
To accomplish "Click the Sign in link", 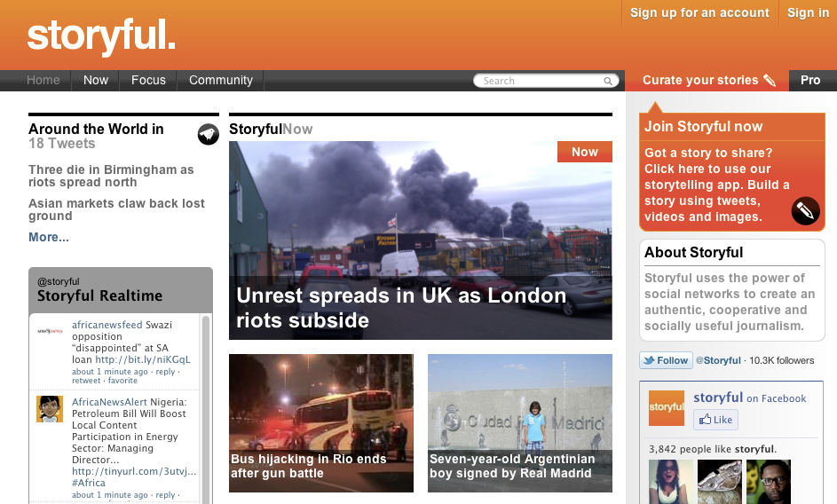I will point(808,12).
